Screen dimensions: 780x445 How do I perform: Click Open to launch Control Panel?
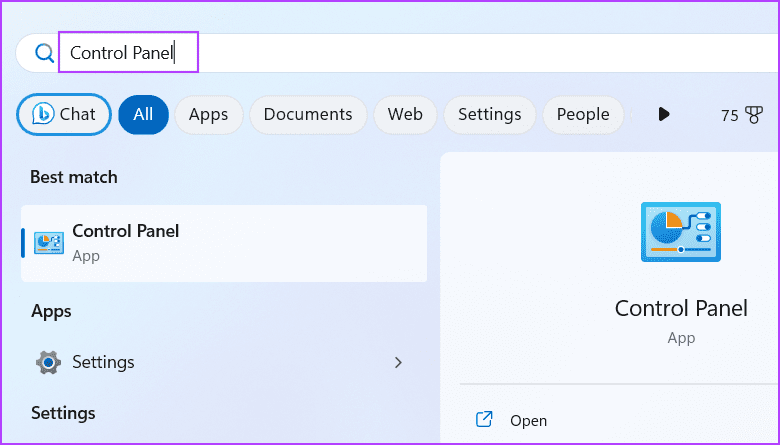coord(528,421)
